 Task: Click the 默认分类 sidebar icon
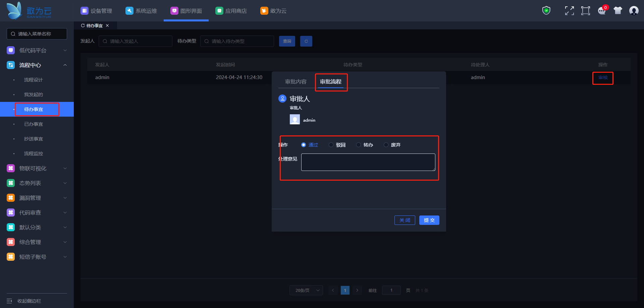(x=11, y=227)
